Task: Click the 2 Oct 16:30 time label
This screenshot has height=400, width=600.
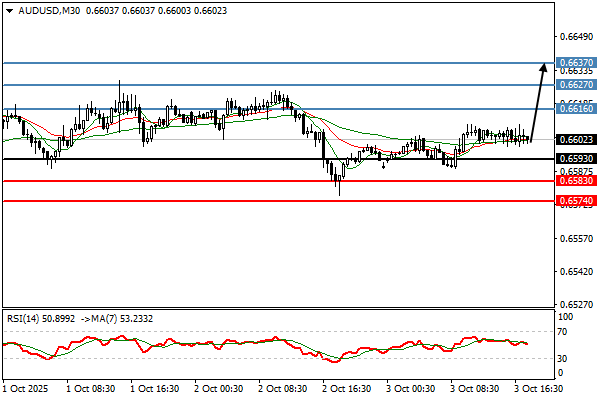Action: tap(346, 387)
